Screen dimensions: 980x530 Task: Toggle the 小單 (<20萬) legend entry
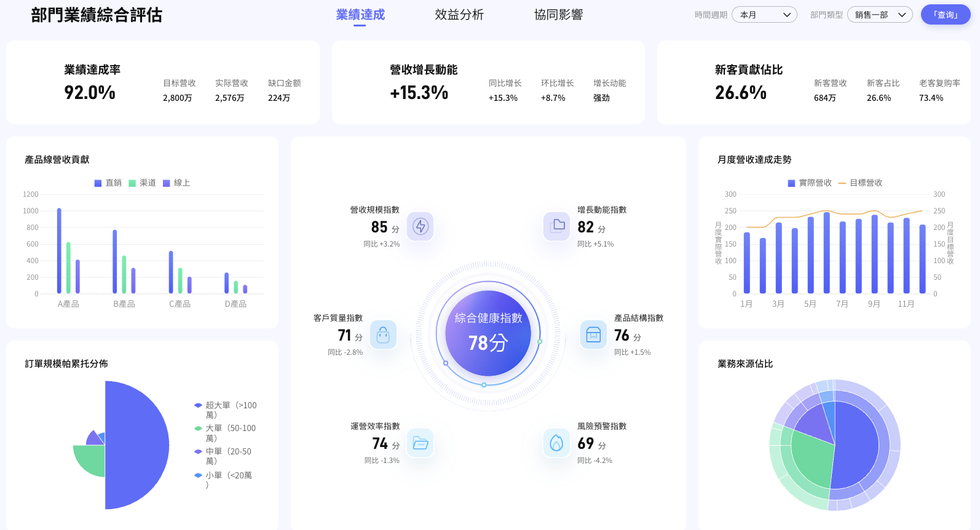click(x=223, y=480)
